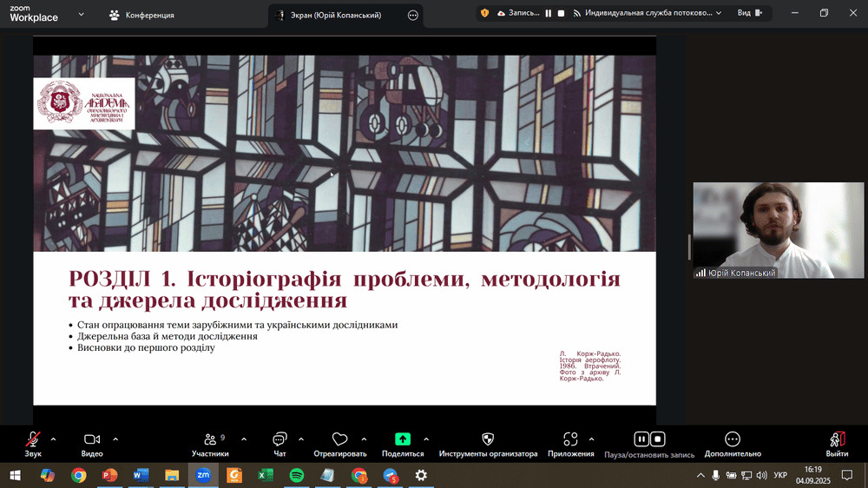
Task: Open the Приложения apps icon
Action: click(x=570, y=440)
